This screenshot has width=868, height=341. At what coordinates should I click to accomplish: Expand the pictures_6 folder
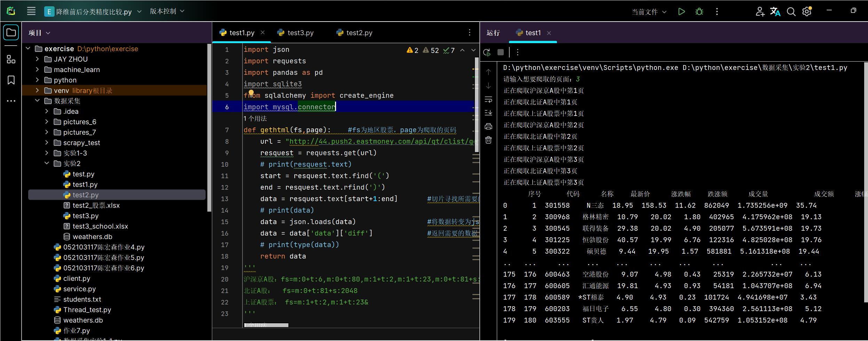click(47, 122)
